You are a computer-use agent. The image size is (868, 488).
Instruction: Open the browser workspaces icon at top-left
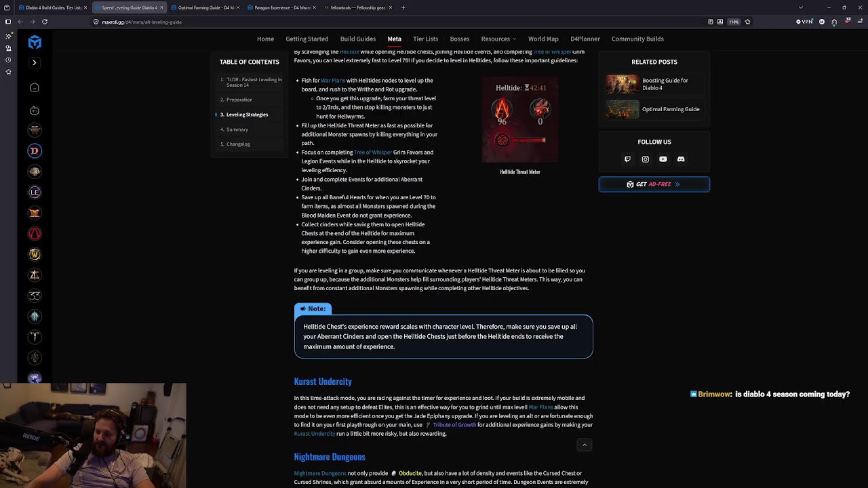point(8,7)
